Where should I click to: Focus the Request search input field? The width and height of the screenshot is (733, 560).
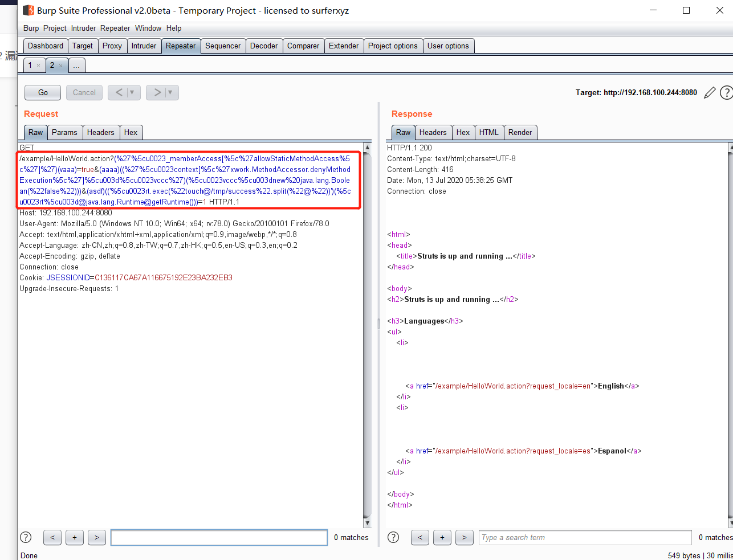pyautogui.click(x=219, y=537)
